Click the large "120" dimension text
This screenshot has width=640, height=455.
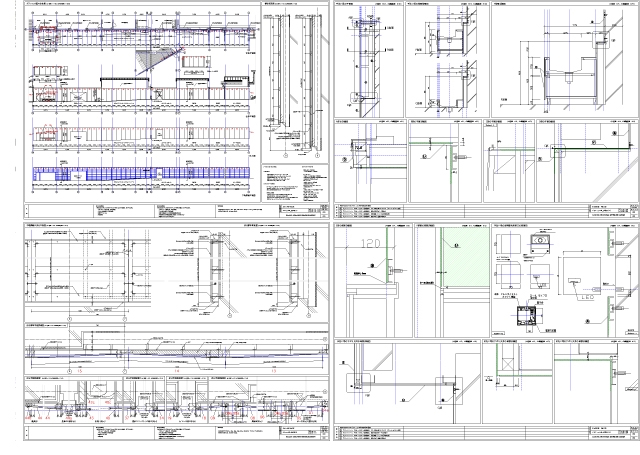[x=371, y=244]
